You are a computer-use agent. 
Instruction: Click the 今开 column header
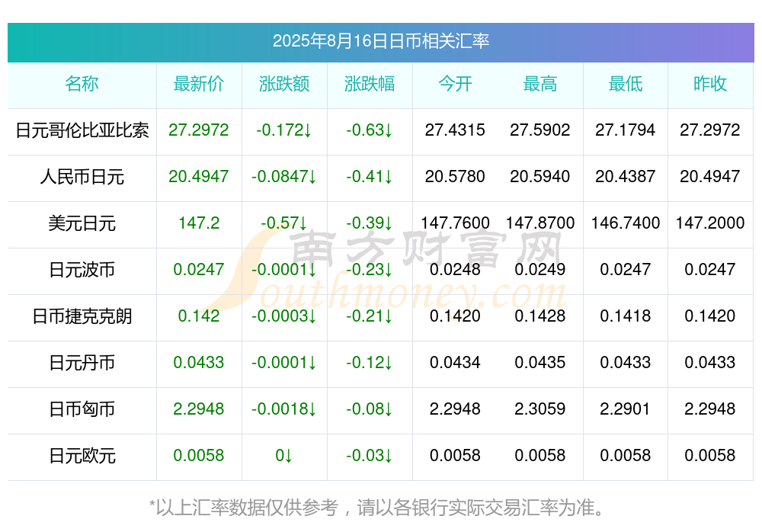pyautogui.click(x=455, y=84)
